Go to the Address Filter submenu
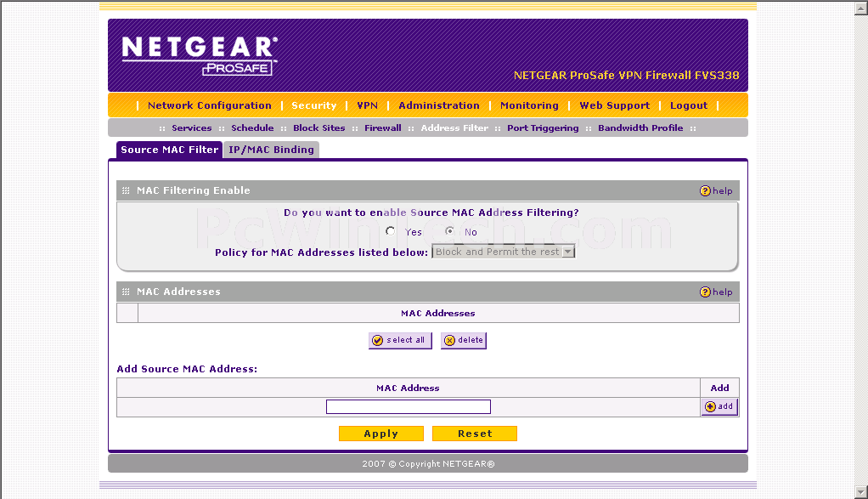 [x=454, y=128]
